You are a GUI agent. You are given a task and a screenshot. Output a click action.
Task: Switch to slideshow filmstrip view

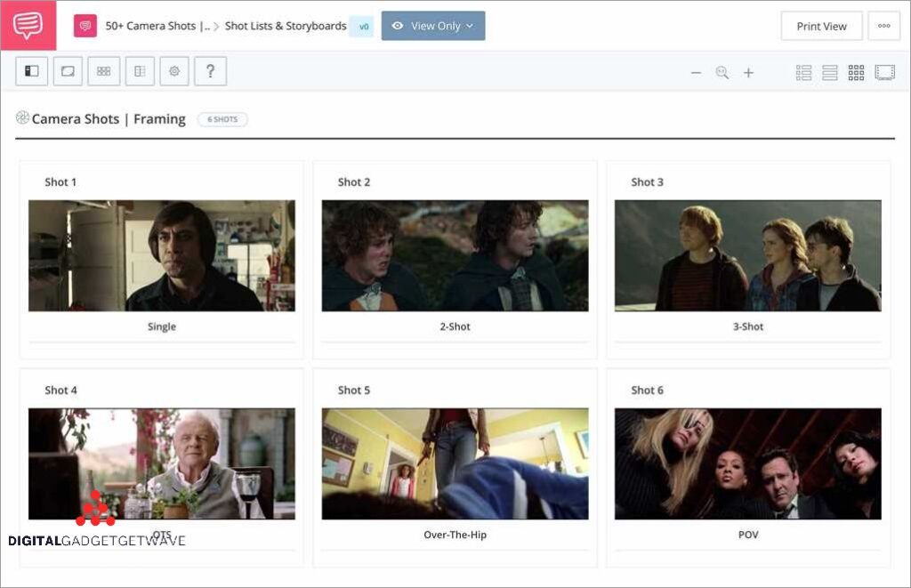coord(884,73)
